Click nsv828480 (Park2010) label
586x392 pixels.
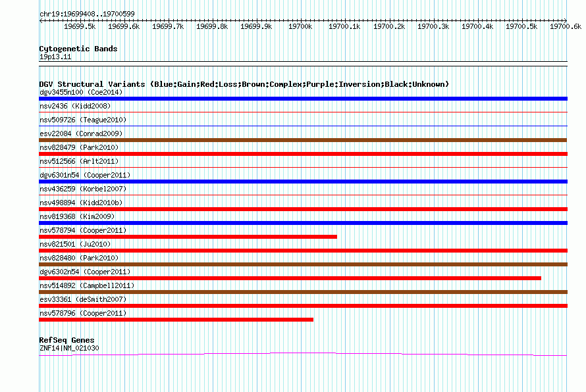[x=79, y=258]
